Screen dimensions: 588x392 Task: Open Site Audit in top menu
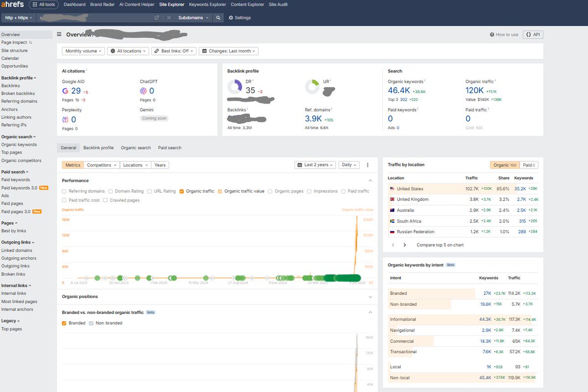point(278,4)
